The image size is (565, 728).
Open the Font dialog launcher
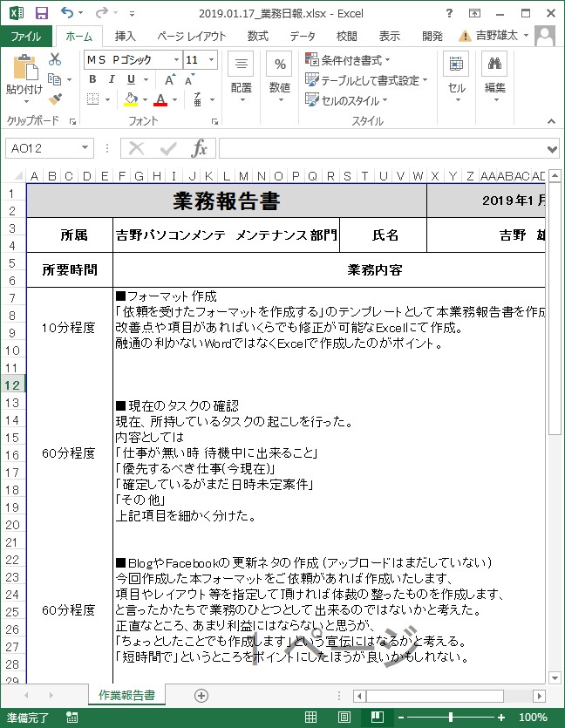pyautogui.click(x=214, y=121)
